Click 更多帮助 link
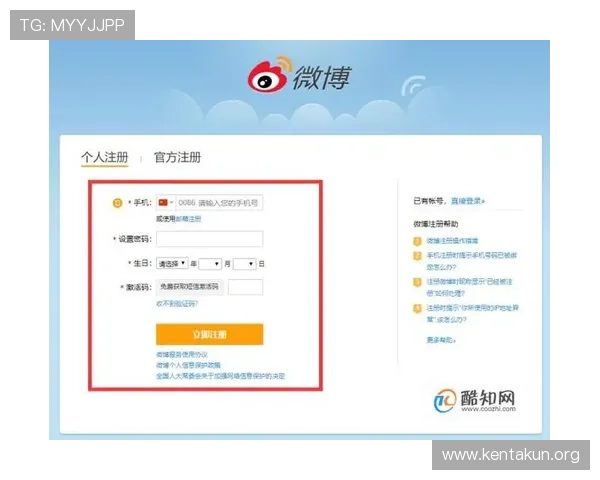 point(441,340)
